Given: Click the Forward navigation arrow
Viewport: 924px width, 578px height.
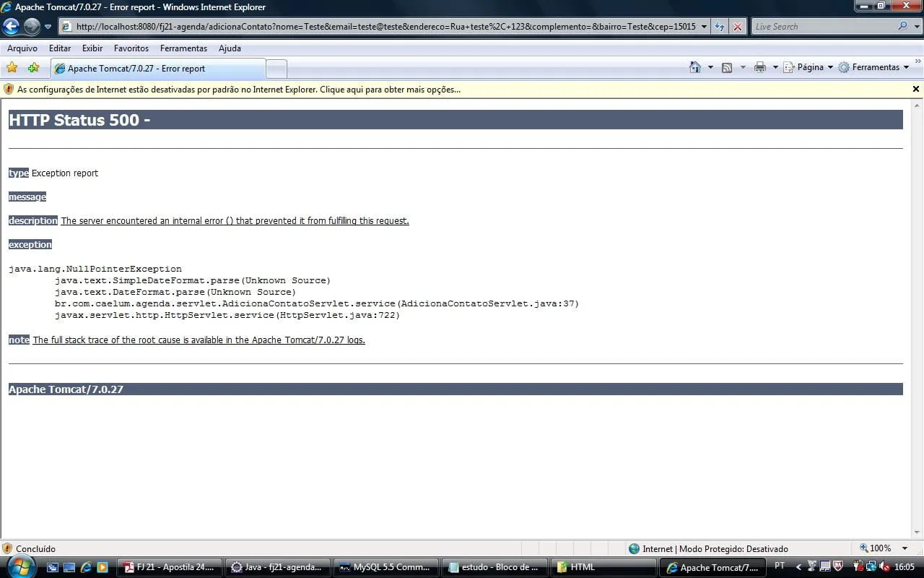Looking at the screenshot, I should pos(32,27).
